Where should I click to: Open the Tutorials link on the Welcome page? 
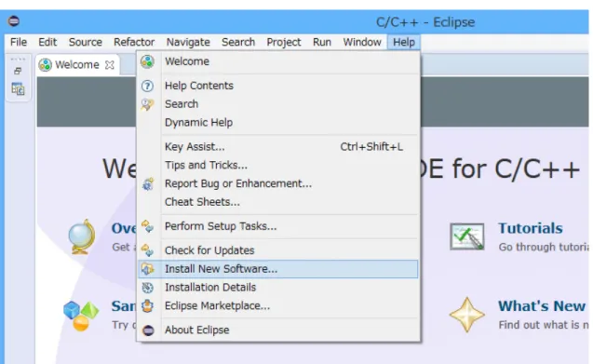pos(531,228)
